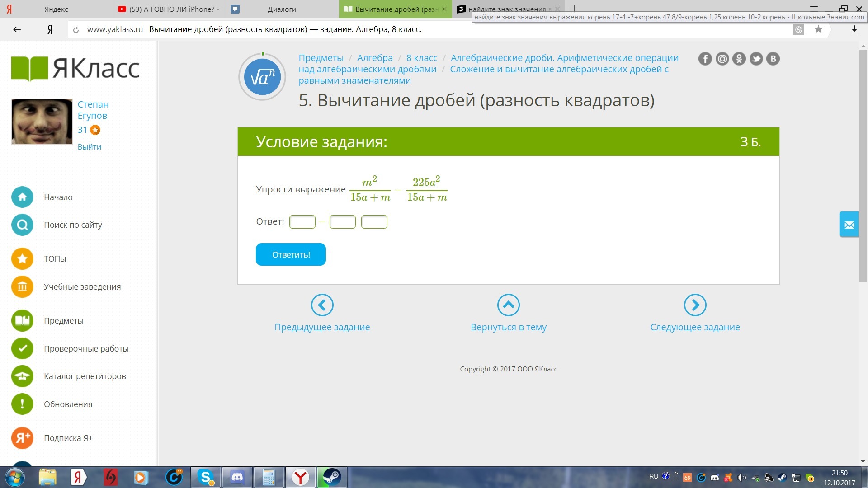
Task: Click the Вернуться в тему up arrow
Action: click(508, 305)
